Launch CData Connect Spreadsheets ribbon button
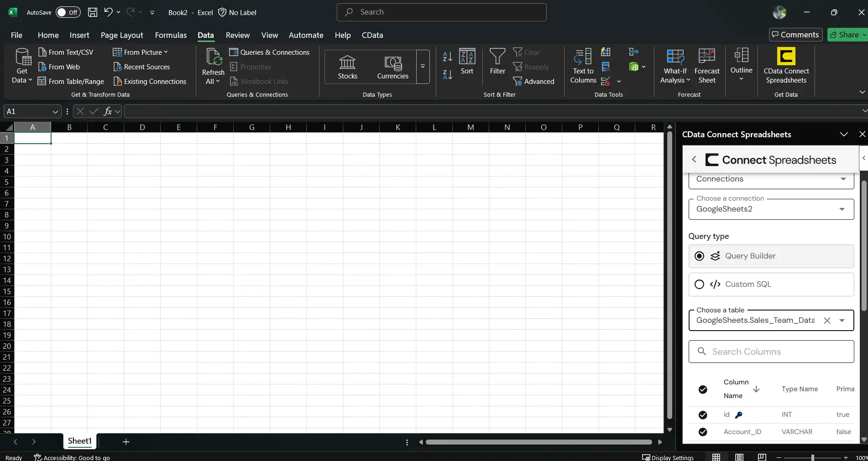Screen dimensions: 868x461 786,66
